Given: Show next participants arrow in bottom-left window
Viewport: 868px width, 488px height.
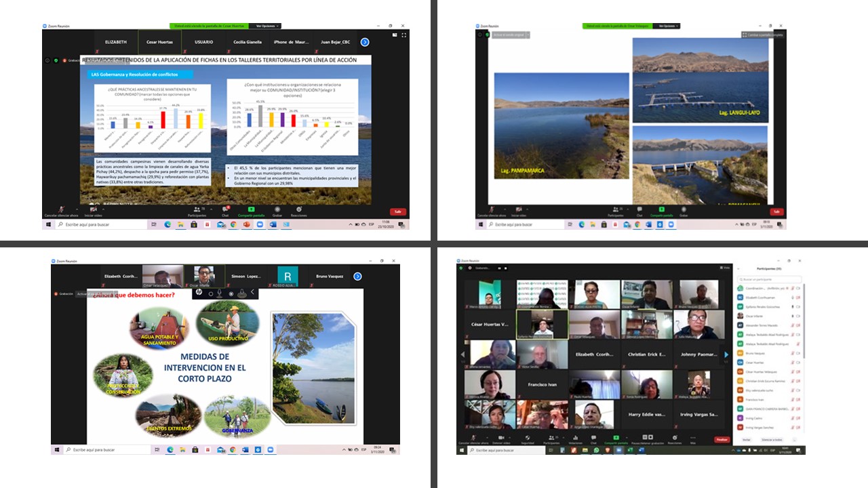Looking at the screenshot, I should pos(357,276).
